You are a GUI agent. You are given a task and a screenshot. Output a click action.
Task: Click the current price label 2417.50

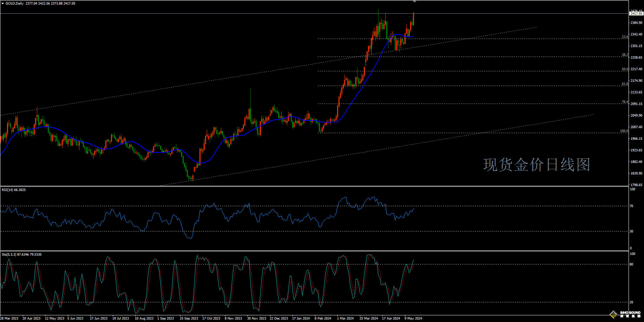[636, 14]
